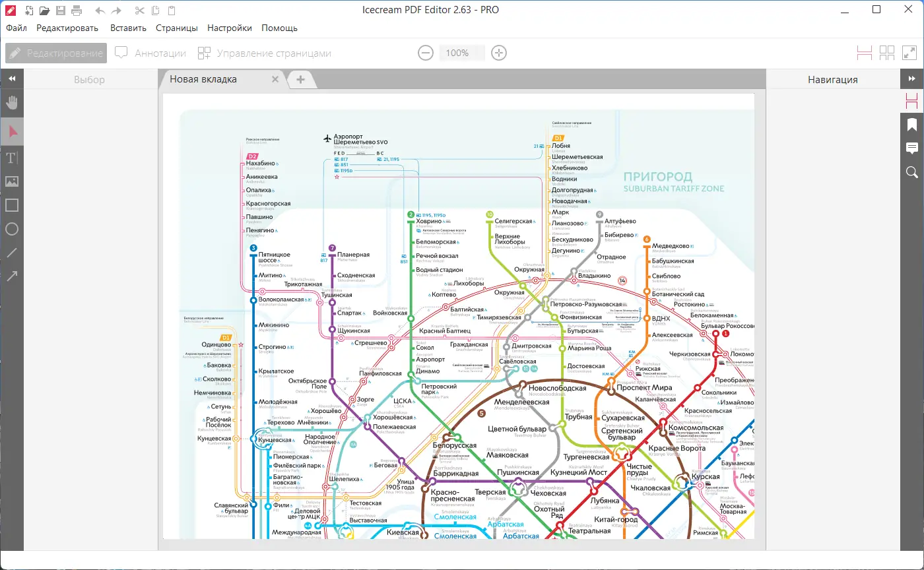Click the Нахабино station label

[260, 162]
